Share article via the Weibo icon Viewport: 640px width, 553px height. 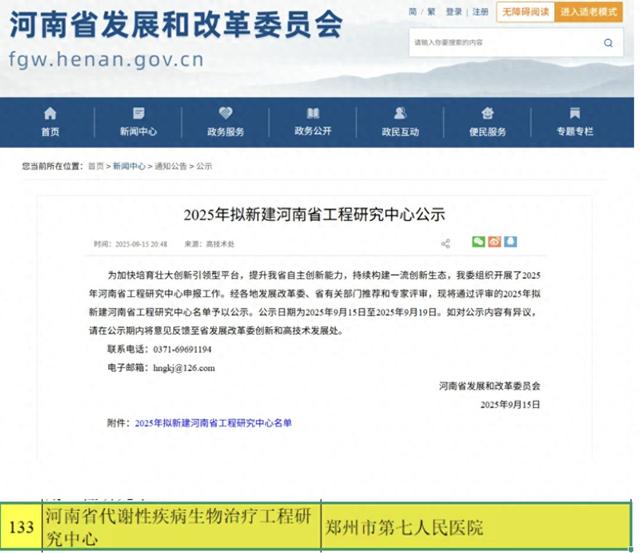[494, 242]
